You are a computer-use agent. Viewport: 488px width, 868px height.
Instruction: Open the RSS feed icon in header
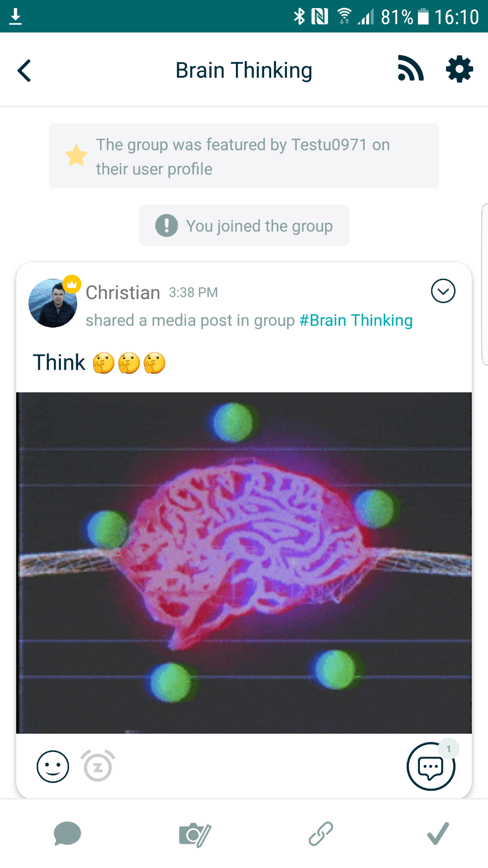click(410, 69)
